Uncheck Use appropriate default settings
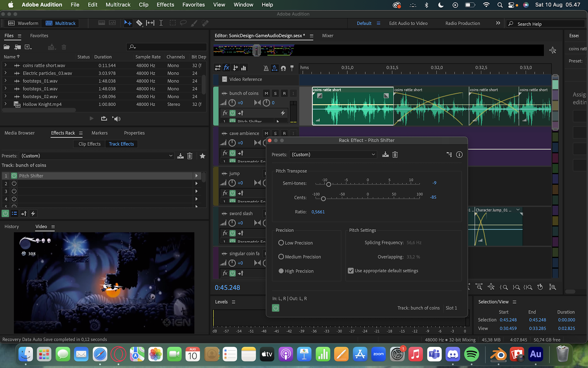This screenshot has height=368, width=588. click(x=351, y=271)
